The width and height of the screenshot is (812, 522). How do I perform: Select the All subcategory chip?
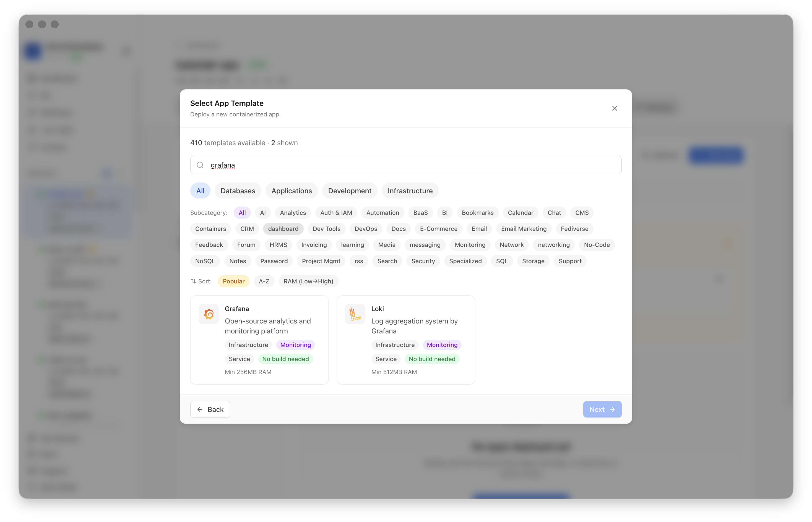[242, 213]
